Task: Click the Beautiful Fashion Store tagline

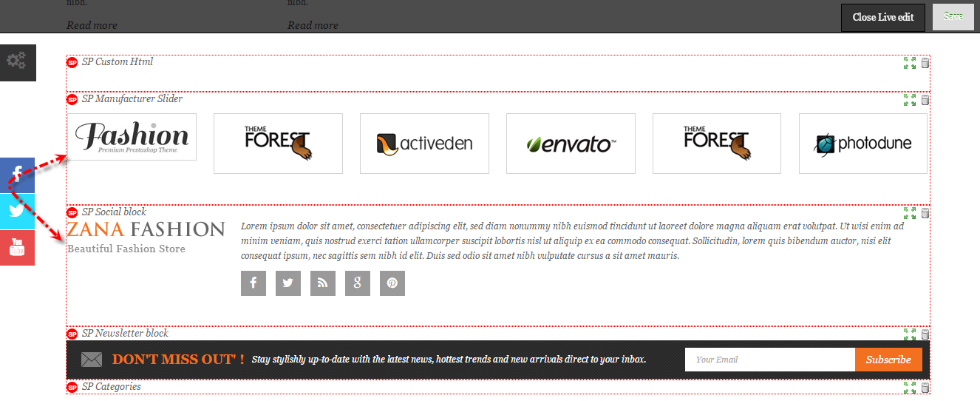Action: click(126, 249)
